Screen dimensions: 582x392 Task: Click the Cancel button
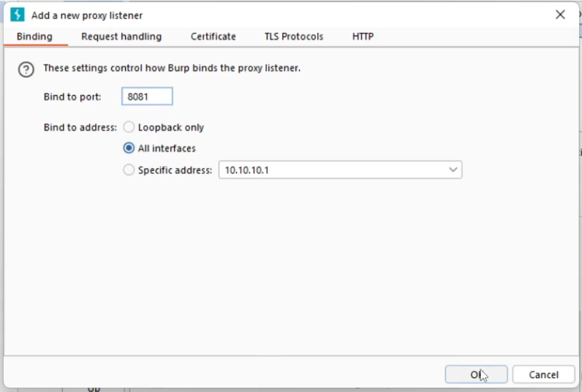click(543, 374)
